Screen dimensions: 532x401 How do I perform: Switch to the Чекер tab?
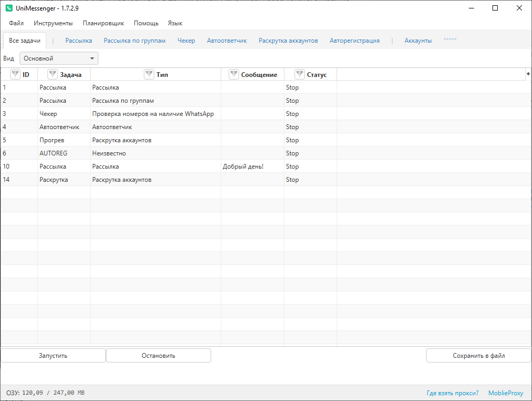point(186,41)
